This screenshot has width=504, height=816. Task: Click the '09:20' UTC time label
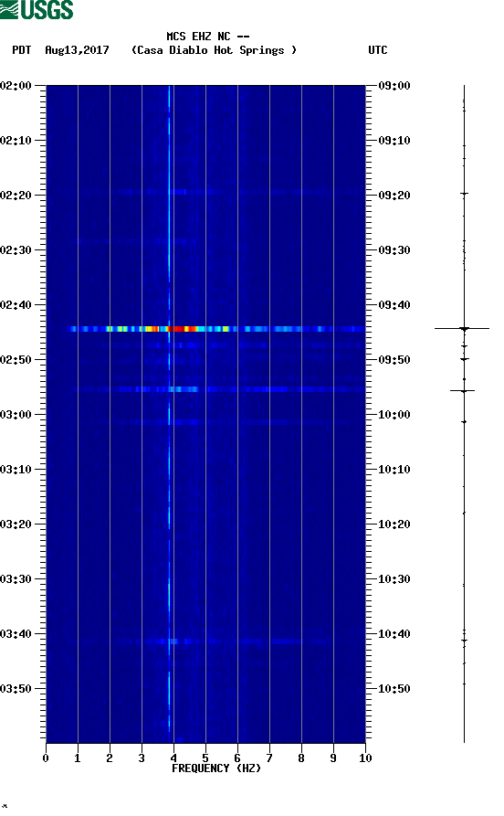(394, 196)
